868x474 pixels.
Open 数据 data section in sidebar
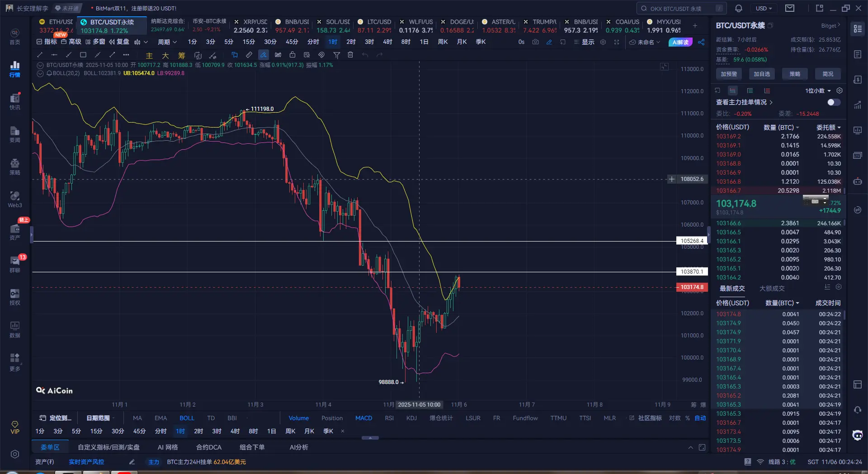(x=15, y=330)
